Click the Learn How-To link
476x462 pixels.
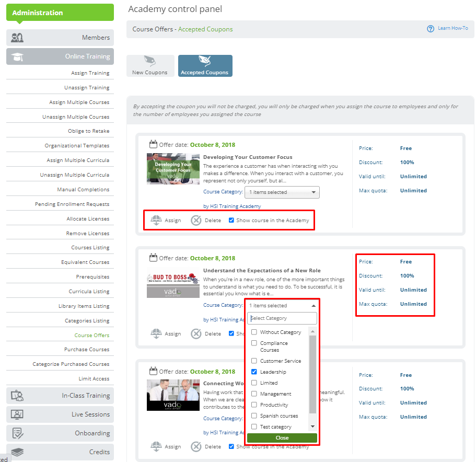(452, 28)
